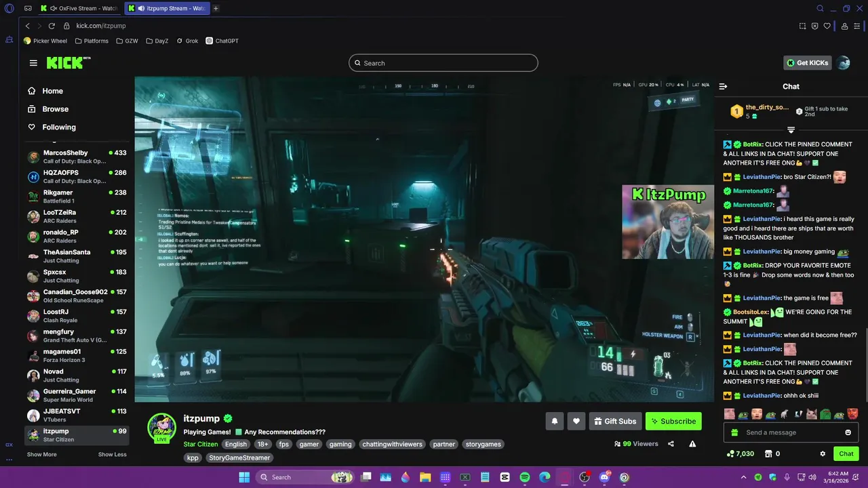The height and width of the screenshot is (488, 868).
Task: Click the Get KICKs button
Action: [807, 63]
